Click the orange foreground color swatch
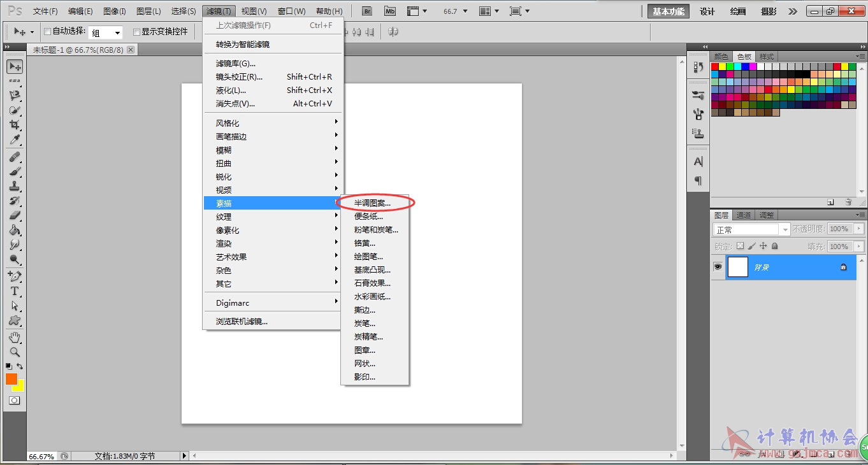This screenshot has width=868, height=465. point(10,378)
